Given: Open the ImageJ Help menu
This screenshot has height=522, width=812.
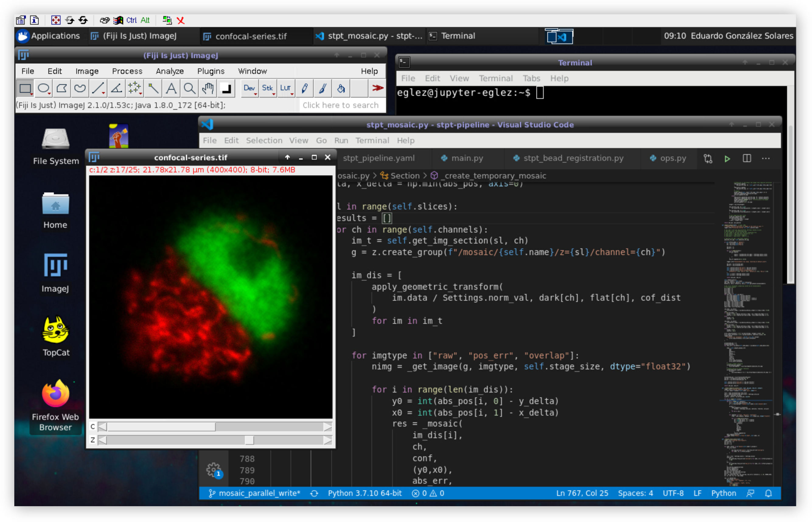Looking at the screenshot, I should 369,71.
